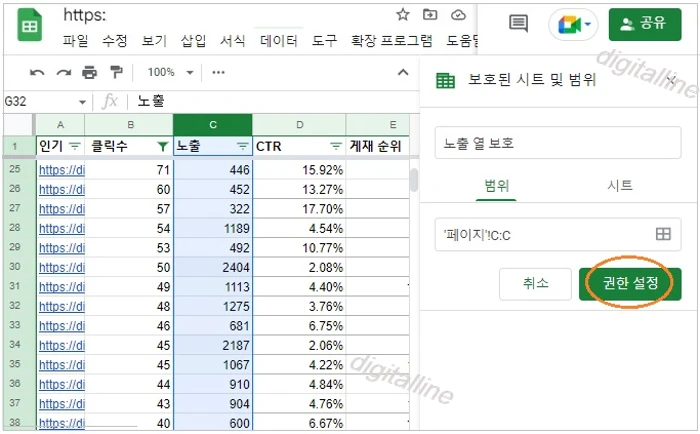Click the 취소 button
This screenshot has width=700, height=434.
pos(535,284)
